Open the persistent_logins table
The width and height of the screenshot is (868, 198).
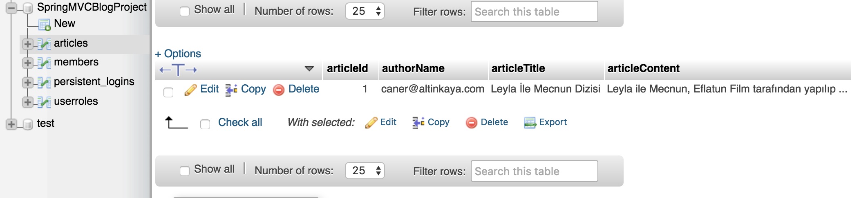[x=94, y=81]
